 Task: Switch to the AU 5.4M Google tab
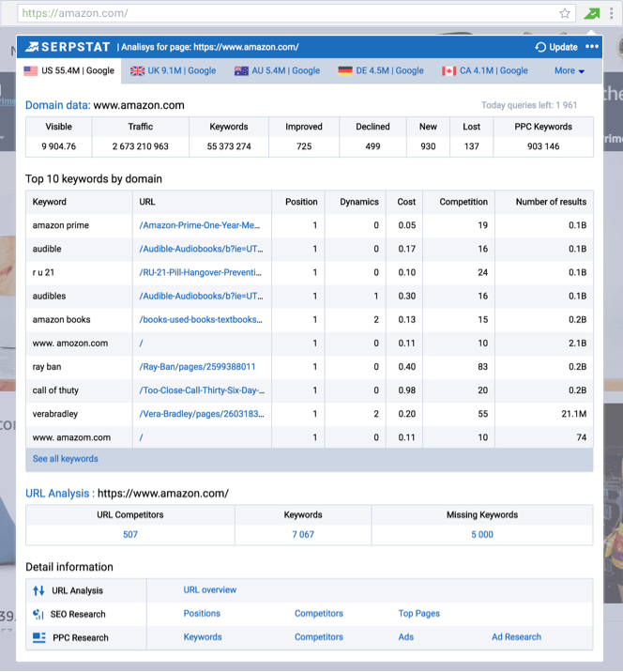pyautogui.click(x=277, y=70)
